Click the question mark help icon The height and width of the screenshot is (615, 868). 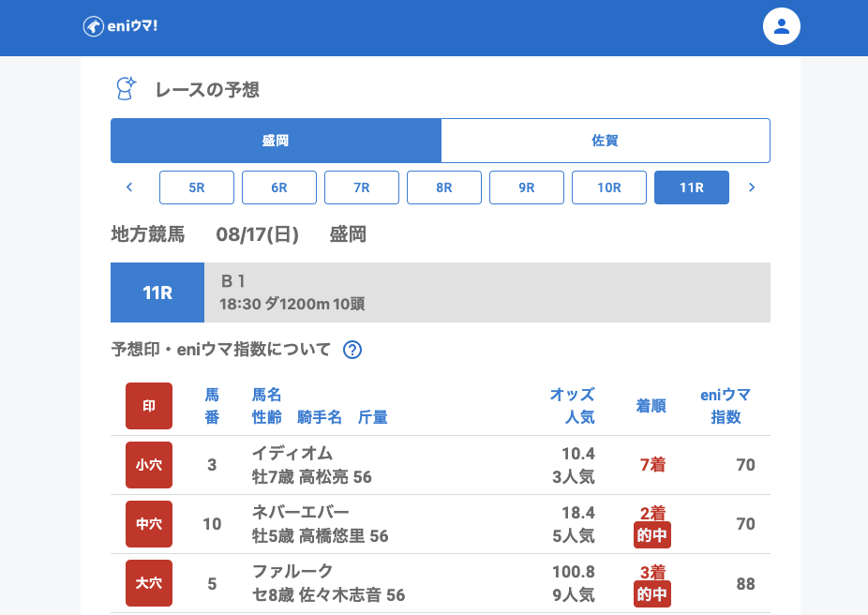pyautogui.click(x=352, y=350)
